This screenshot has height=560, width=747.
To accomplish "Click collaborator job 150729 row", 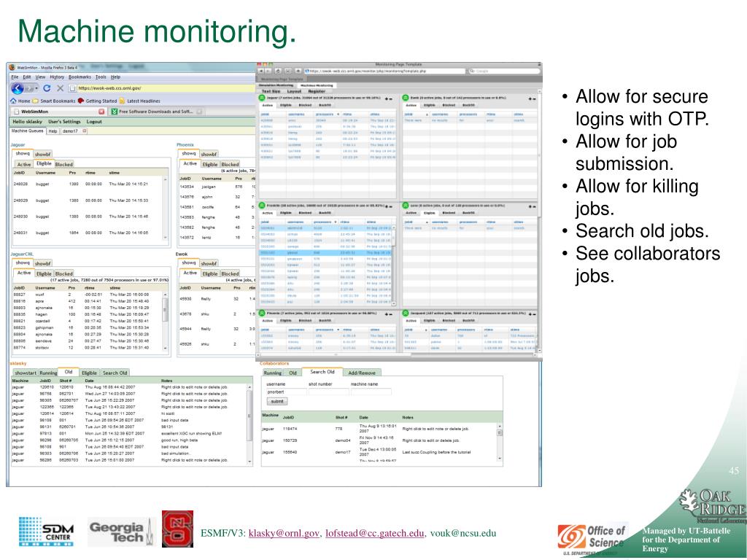I will click(379, 440).
